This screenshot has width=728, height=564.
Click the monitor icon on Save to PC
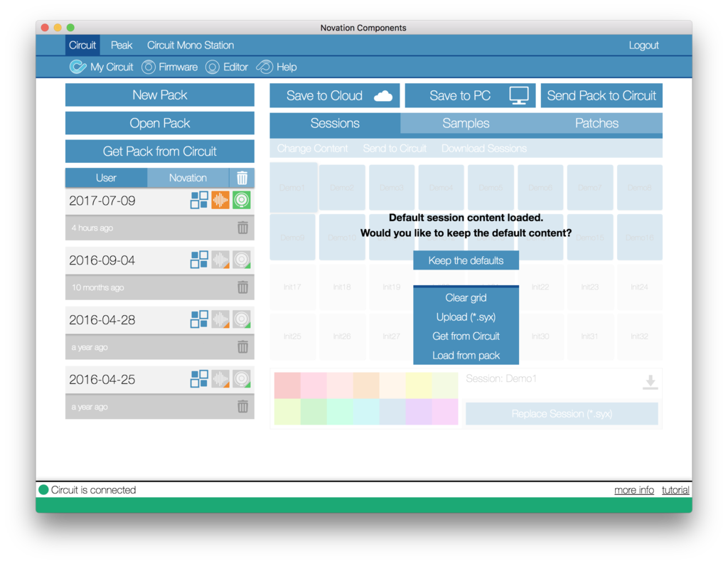(518, 96)
